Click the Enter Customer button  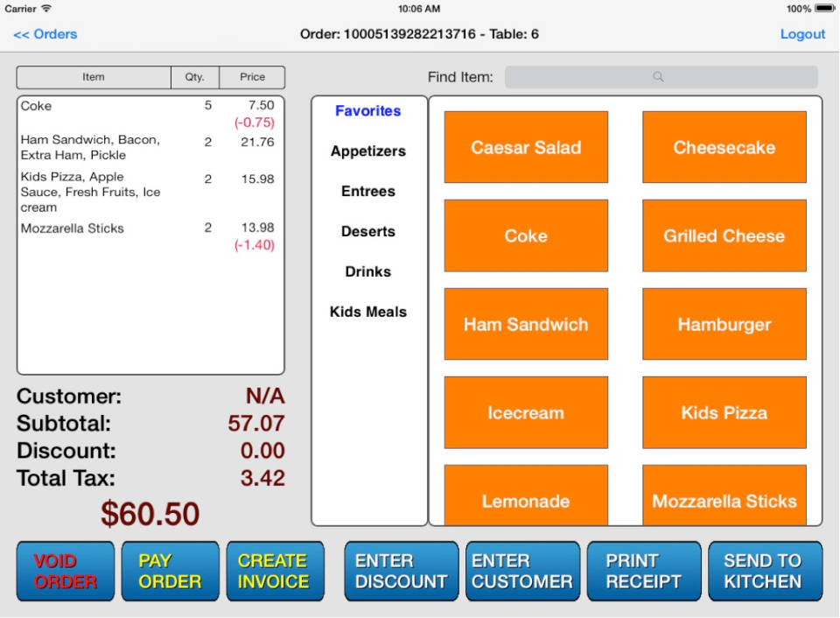tap(523, 572)
